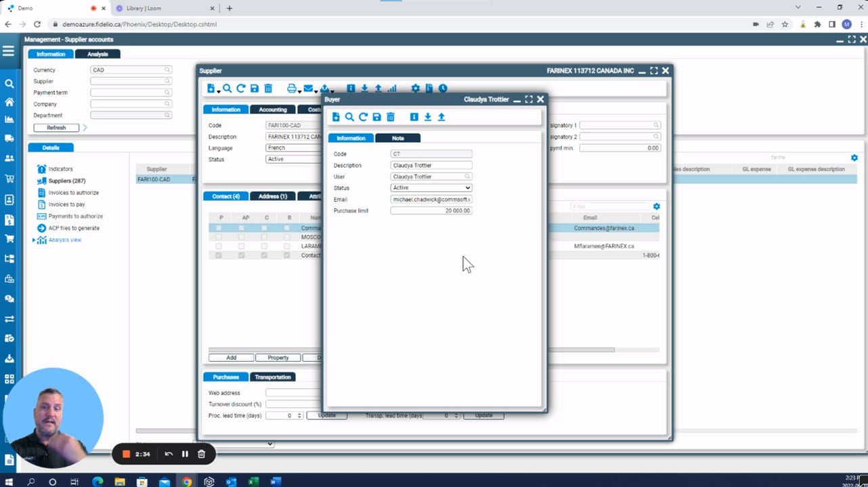Click settings gear in Supplier accounts grid
This screenshot has width=868, height=487.
(x=854, y=158)
